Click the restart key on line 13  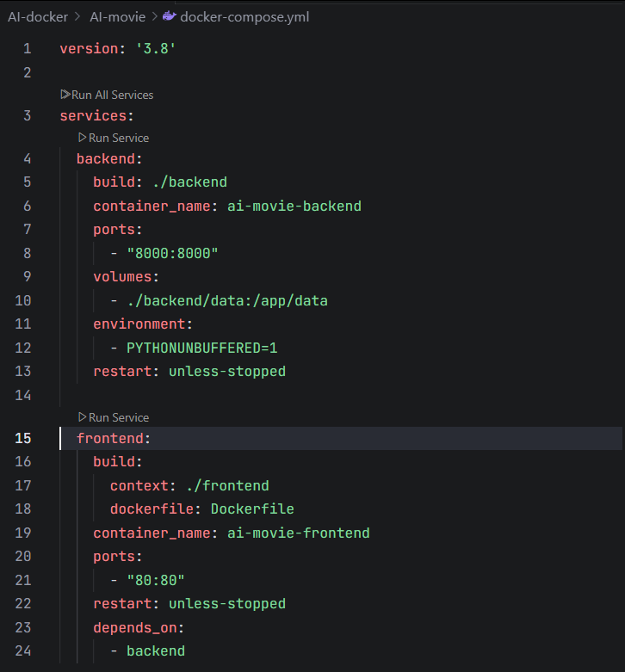122,371
